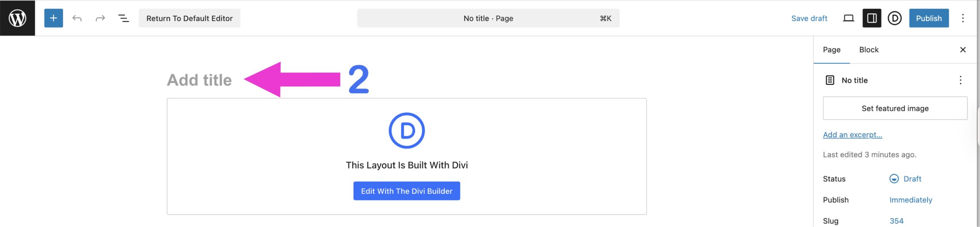Switch to the Page tab
Screen dimensions: 980x227
(831, 50)
